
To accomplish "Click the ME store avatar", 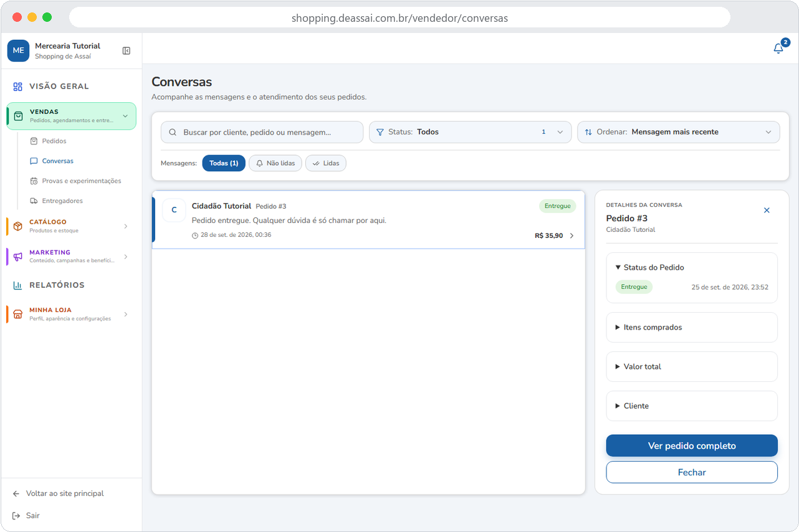I will (x=18, y=50).
